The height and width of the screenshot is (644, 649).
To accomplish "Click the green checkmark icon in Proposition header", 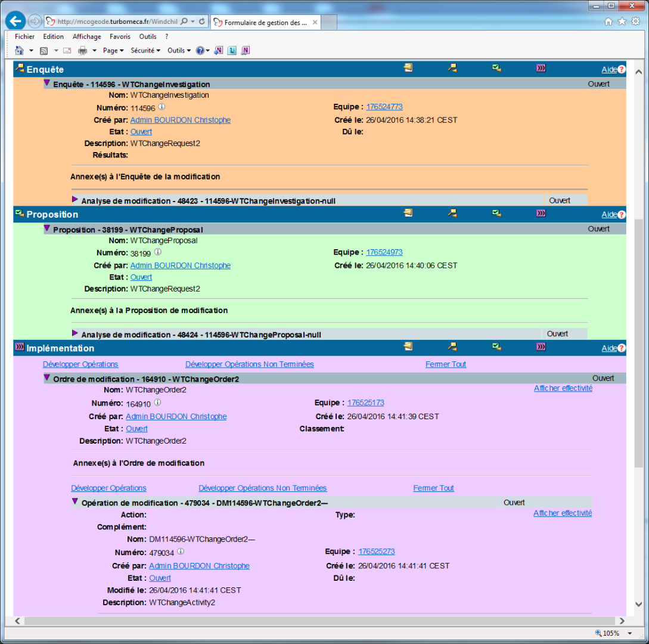I will [496, 213].
